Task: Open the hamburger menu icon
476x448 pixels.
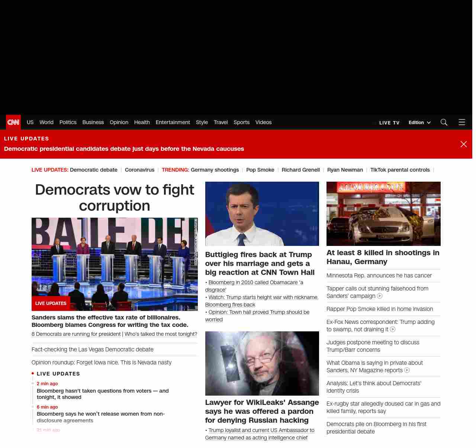Action: [462, 122]
